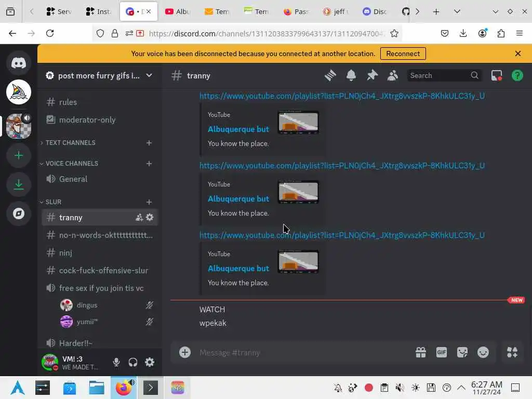
Task: Open first Albuquerque but embed title
Action: (238, 129)
